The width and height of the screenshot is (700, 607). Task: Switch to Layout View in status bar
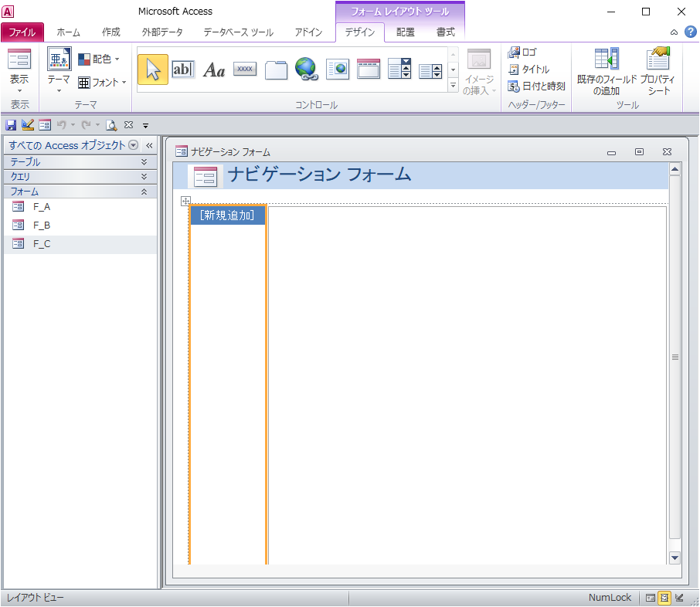(x=664, y=598)
